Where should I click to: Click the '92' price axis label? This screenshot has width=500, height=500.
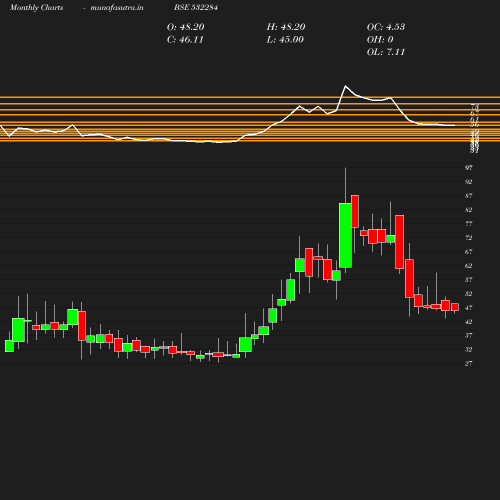tap(469, 182)
